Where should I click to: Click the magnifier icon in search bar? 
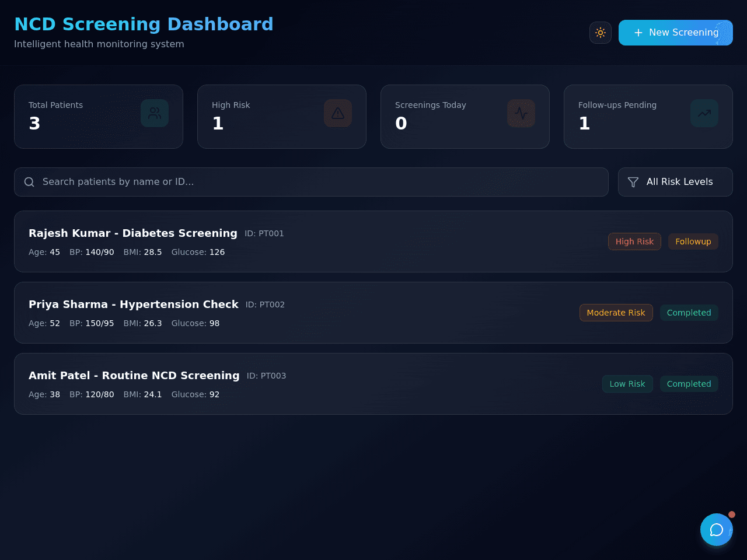(29, 182)
